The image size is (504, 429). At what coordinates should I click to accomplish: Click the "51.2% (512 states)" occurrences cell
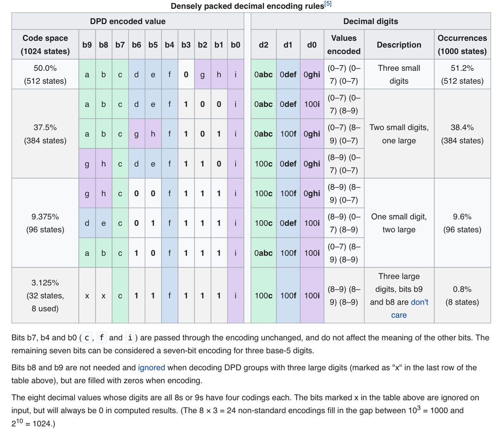462,74
